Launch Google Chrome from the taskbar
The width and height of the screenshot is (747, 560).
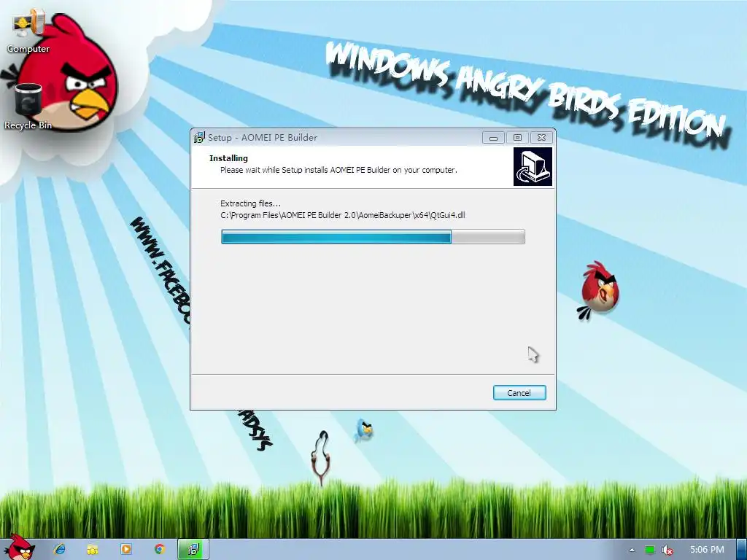160,549
